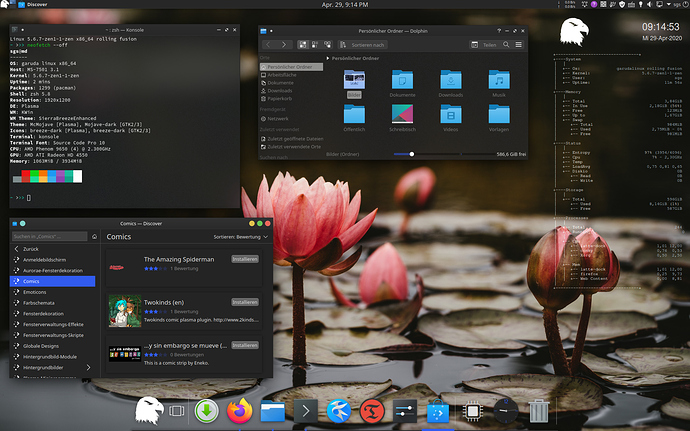
Task: Open Dolphin's Sortieren nach dropdown
Action: [x=363, y=44]
